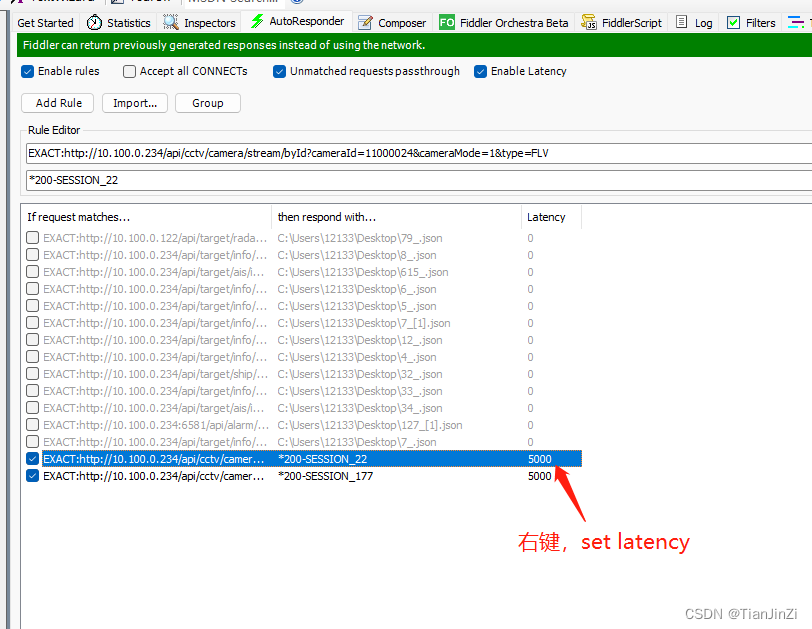Disable the *200-SESSION_177 rule checkbox
The height and width of the screenshot is (629, 812).
click(x=32, y=476)
